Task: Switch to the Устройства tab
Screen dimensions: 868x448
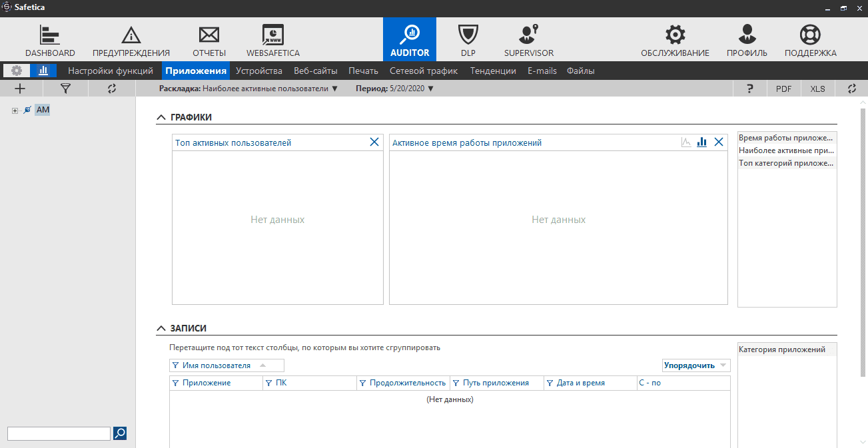Action: pos(259,71)
